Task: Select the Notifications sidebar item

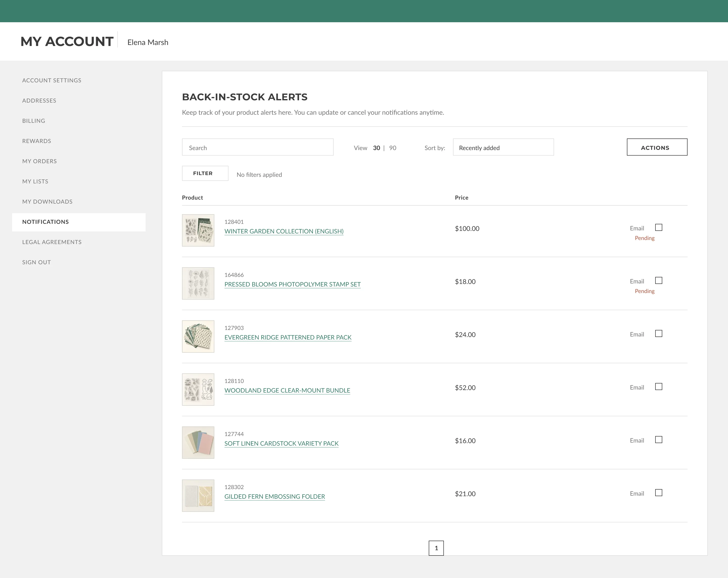Action: [x=79, y=222]
